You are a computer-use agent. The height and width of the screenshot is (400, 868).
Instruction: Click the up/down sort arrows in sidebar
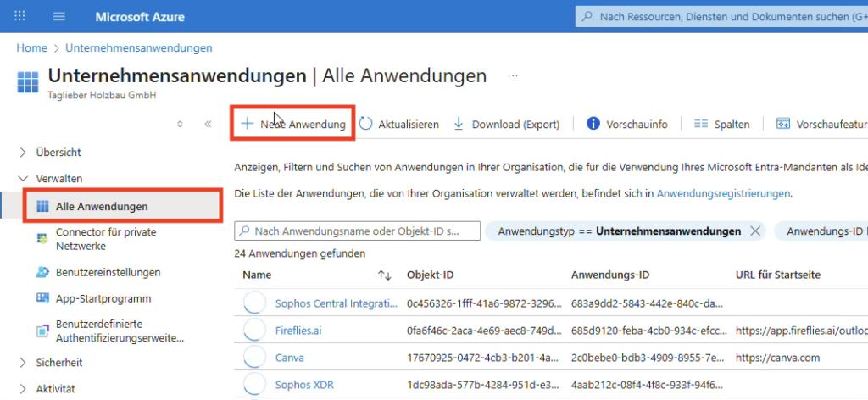[x=180, y=124]
